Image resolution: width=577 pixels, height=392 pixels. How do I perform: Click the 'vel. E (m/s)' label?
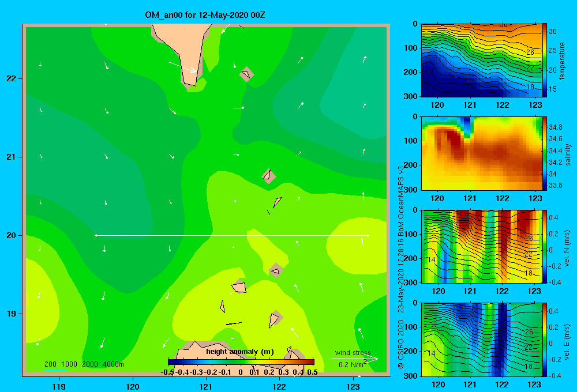tap(567, 341)
